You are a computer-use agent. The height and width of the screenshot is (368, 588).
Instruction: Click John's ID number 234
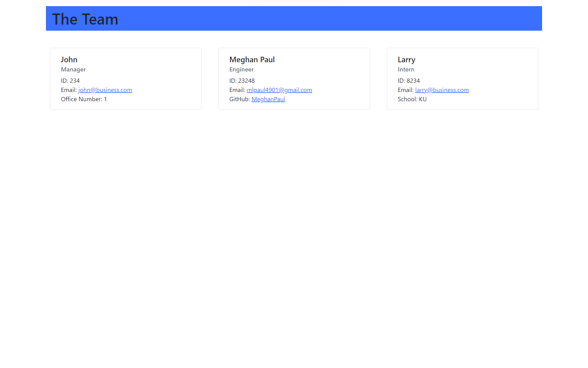[x=70, y=81]
